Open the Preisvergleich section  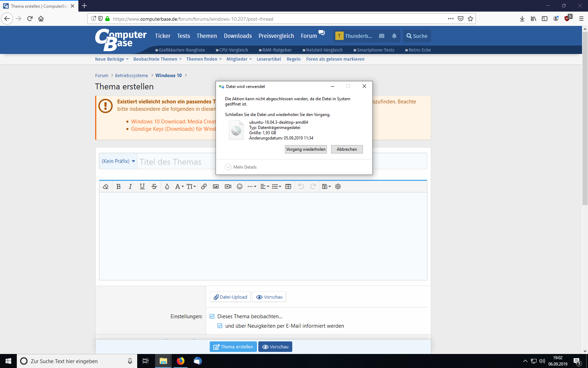click(x=276, y=36)
